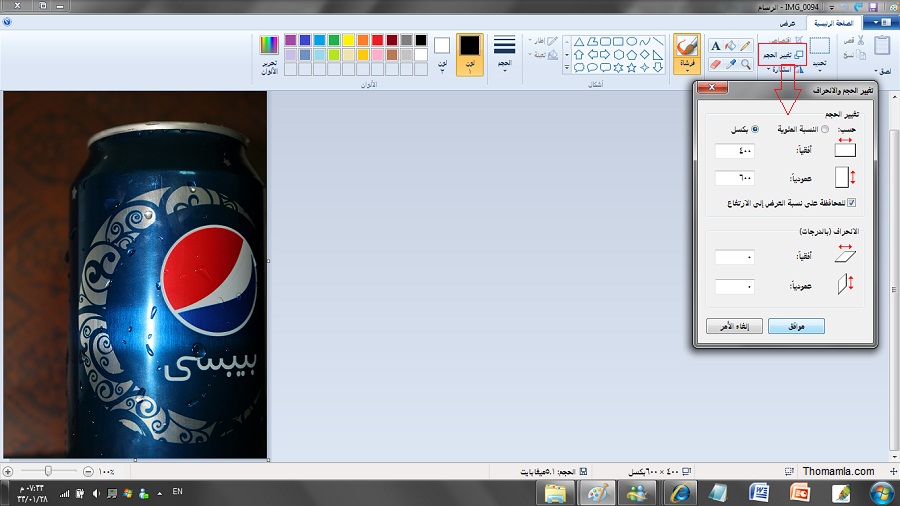Viewport: 900px width, 506px height.
Task: Click the Cut (قص) scissors icon
Action: 860,40
